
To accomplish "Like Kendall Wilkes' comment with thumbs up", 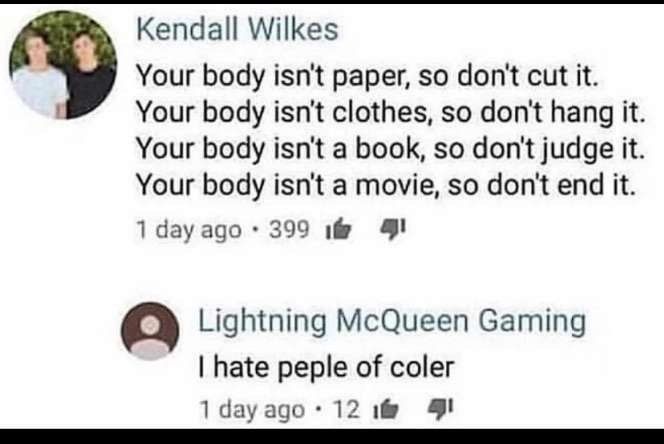I will click(338, 230).
